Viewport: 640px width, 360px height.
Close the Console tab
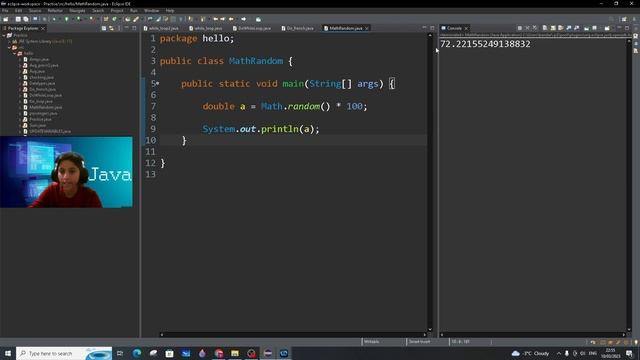click(466, 28)
